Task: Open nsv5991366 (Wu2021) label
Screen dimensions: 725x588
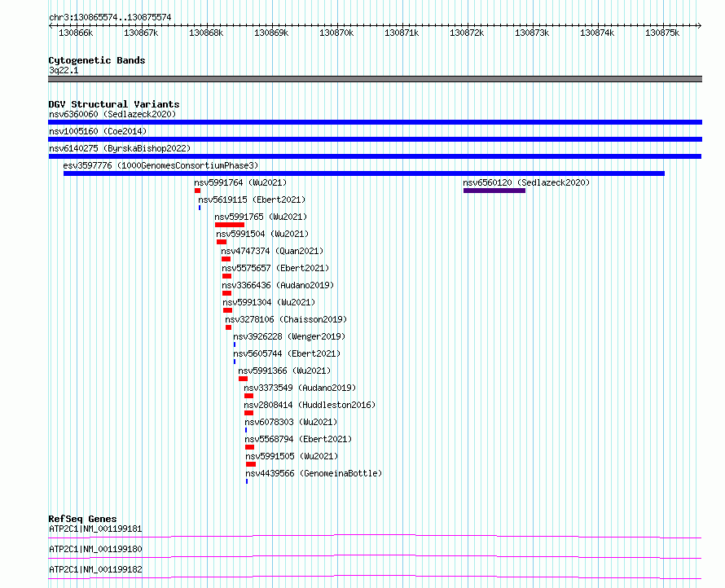Action: pyautogui.click(x=284, y=371)
